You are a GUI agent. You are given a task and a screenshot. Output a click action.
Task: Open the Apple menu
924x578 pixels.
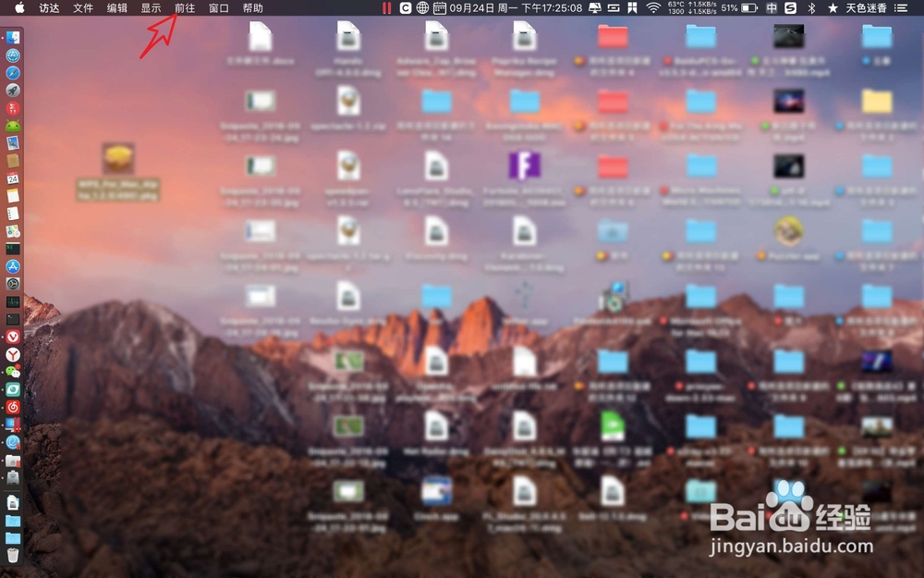point(19,7)
